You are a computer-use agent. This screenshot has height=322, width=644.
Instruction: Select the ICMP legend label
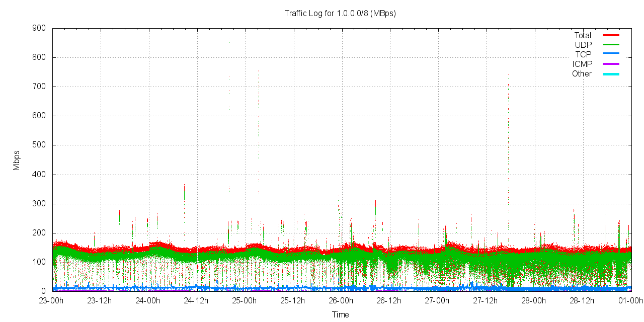coord(582,64)
